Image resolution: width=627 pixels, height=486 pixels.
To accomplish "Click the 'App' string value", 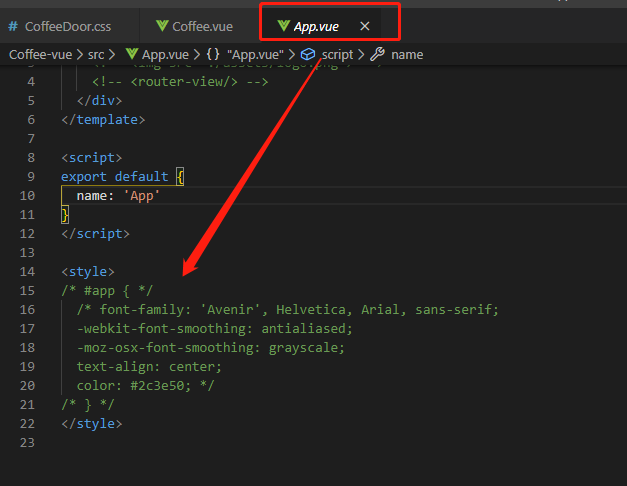I will 142,196.
